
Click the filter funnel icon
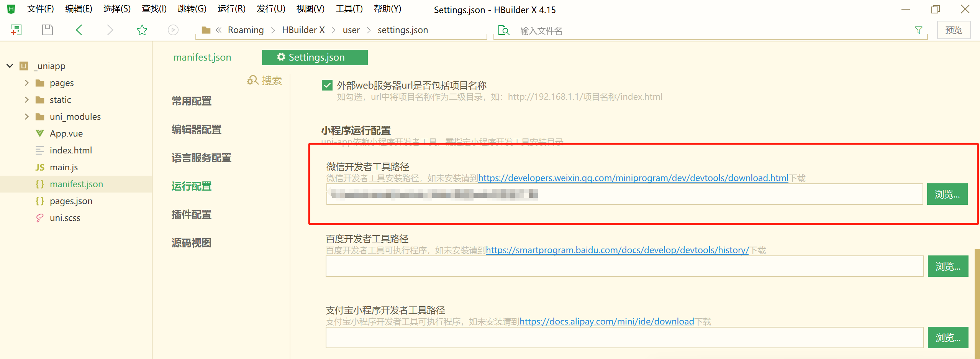(x=918, y=30)
